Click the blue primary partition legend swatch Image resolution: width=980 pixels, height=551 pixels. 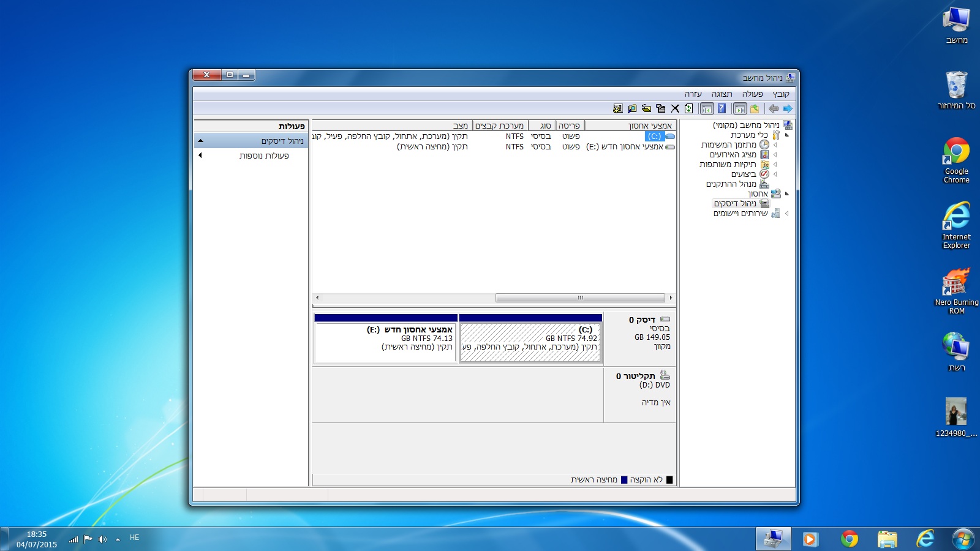[x=624, y=480]
